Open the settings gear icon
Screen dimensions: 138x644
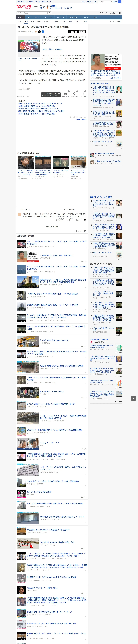(x=120, y=13)
